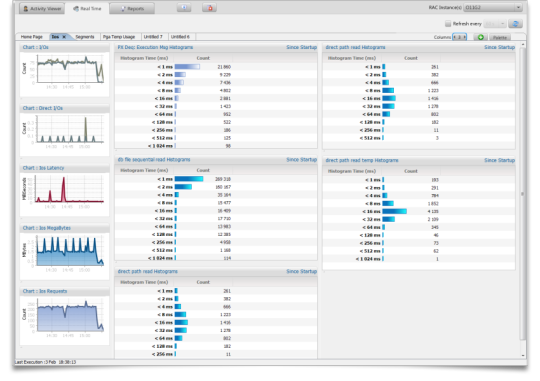Open the refresh interval dropdown
Image resolution: width=540 pixels, height=381 pixels.
pyautogui.click(x=495, y=24)
